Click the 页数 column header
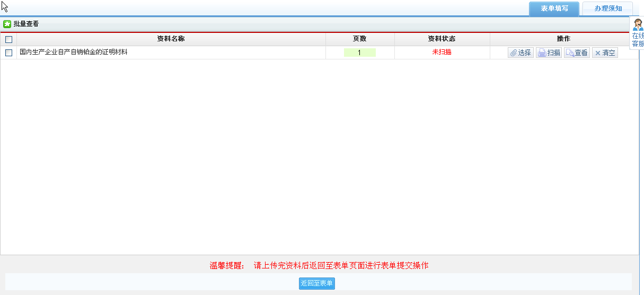644x295 pixels. tap(359, 39)
